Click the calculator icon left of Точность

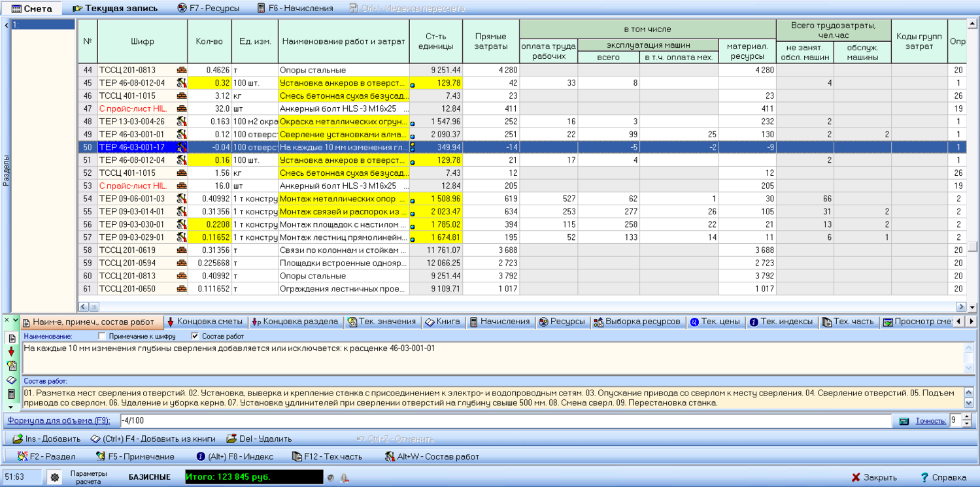click(x=904, y=422)
